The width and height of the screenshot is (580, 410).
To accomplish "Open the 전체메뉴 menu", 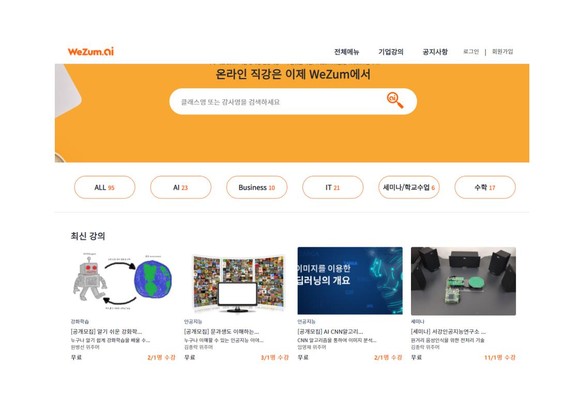I will [x=347, y=52].
